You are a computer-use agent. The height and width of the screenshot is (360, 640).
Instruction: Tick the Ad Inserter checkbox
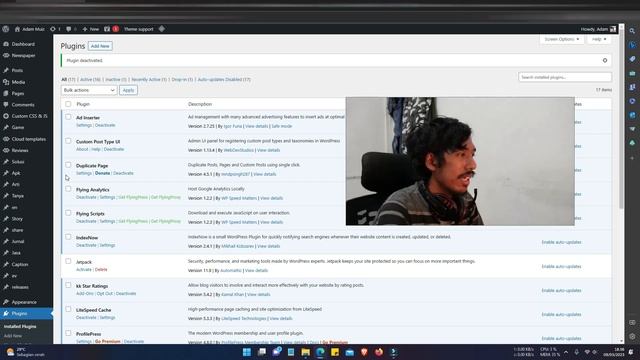click(68, 117)
